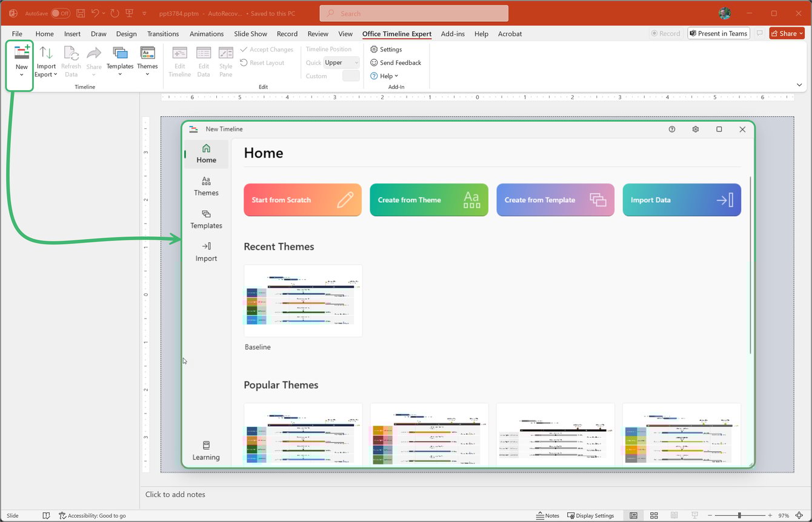This screenshot has width=812, height=522.
Task: Click the Start from Scratch button
Action: [x=302, y=200]
